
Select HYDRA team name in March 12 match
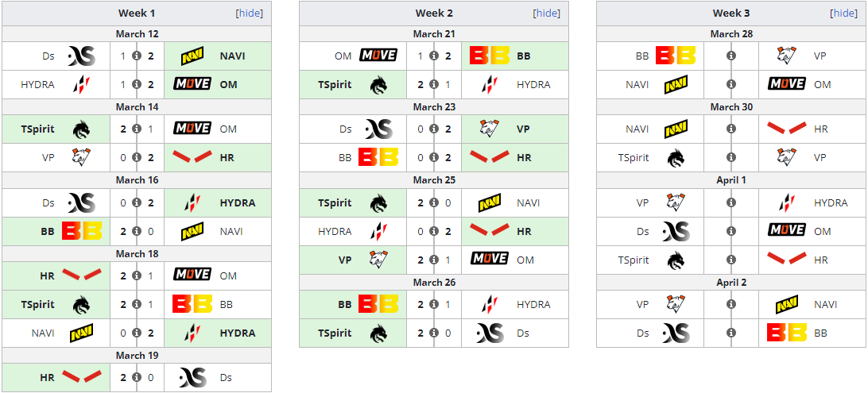(x=37, y=85)
